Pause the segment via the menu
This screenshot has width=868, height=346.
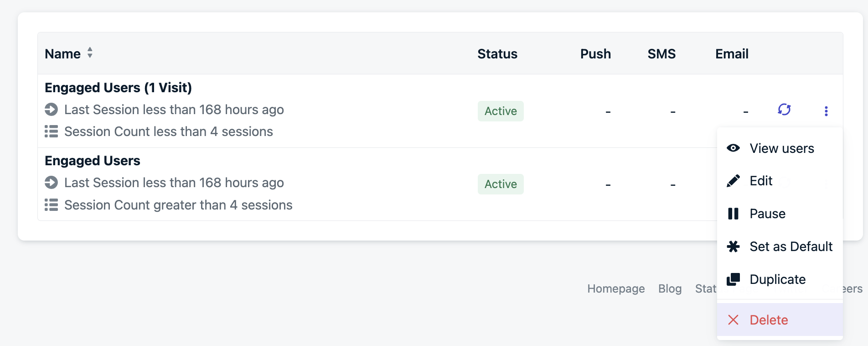[x=767, y=214]
